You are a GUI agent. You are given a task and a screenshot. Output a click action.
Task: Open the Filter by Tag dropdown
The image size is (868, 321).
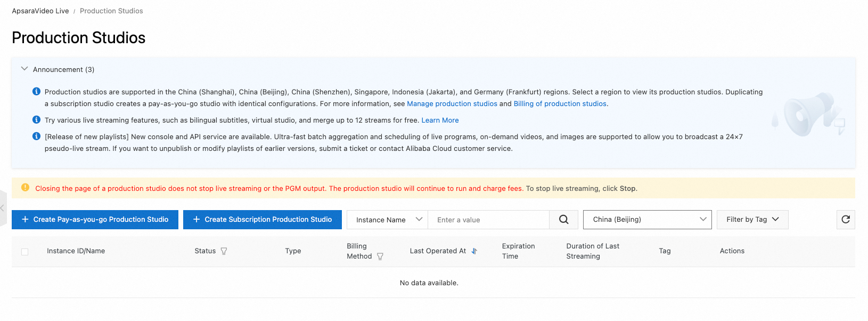coord(752,220)
